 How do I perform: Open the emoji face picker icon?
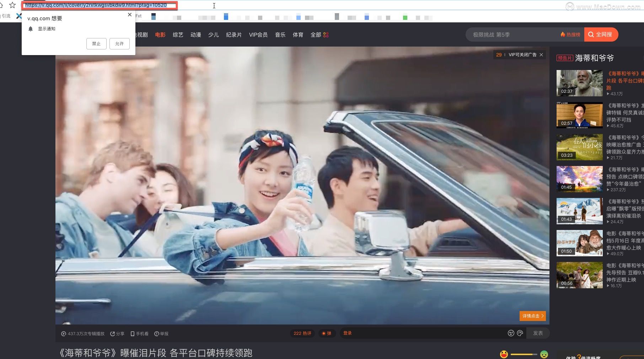(x=511, y=333)
